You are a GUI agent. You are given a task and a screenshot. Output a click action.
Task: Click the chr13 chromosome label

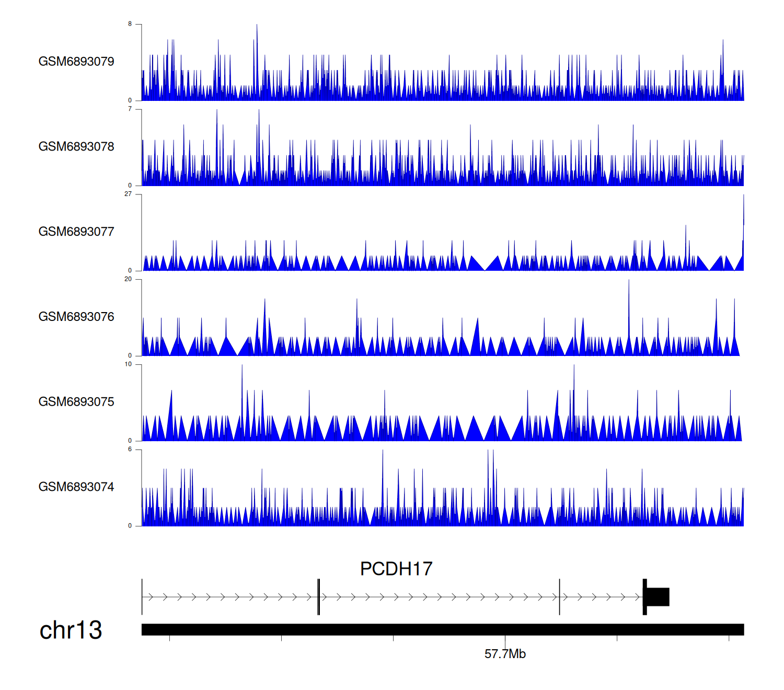pyautogui.click(x=71, y=630)
